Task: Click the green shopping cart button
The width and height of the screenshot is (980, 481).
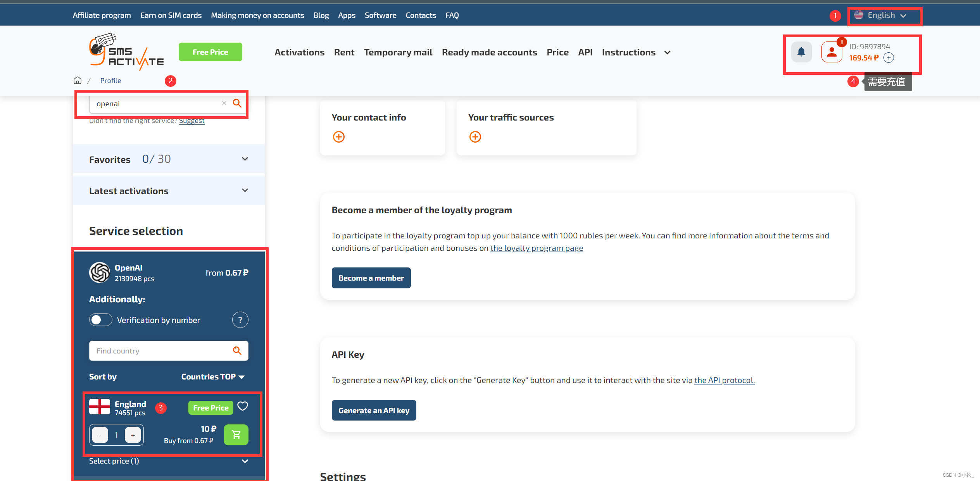Action: click(236, 434)
